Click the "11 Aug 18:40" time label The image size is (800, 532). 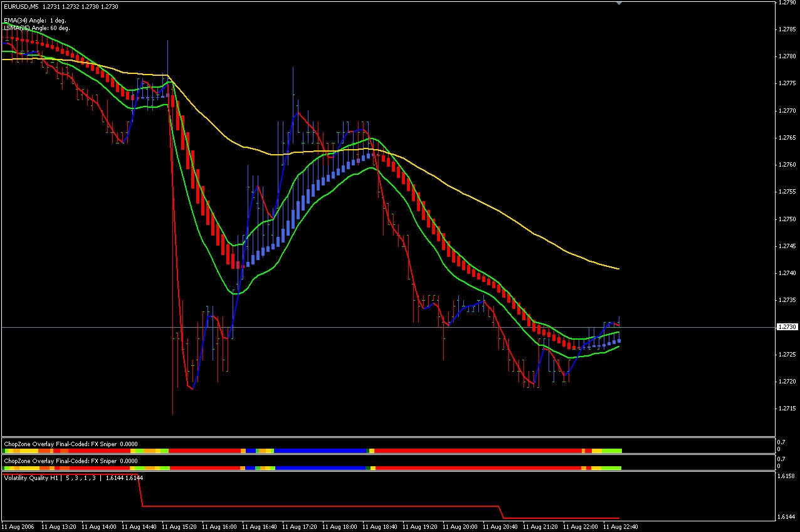380,527
